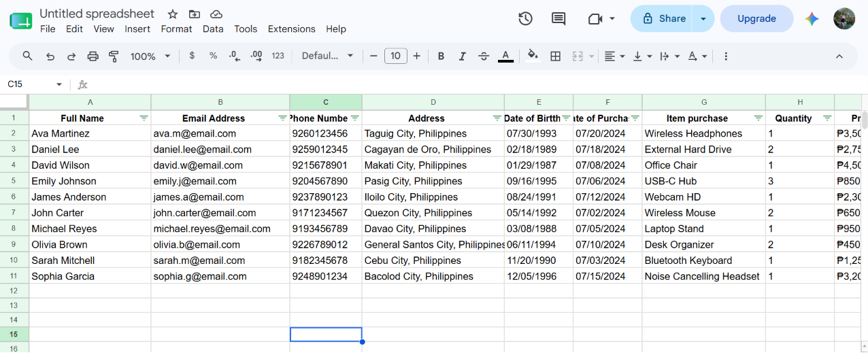Format as currency with dollar icon

[192, 56]
